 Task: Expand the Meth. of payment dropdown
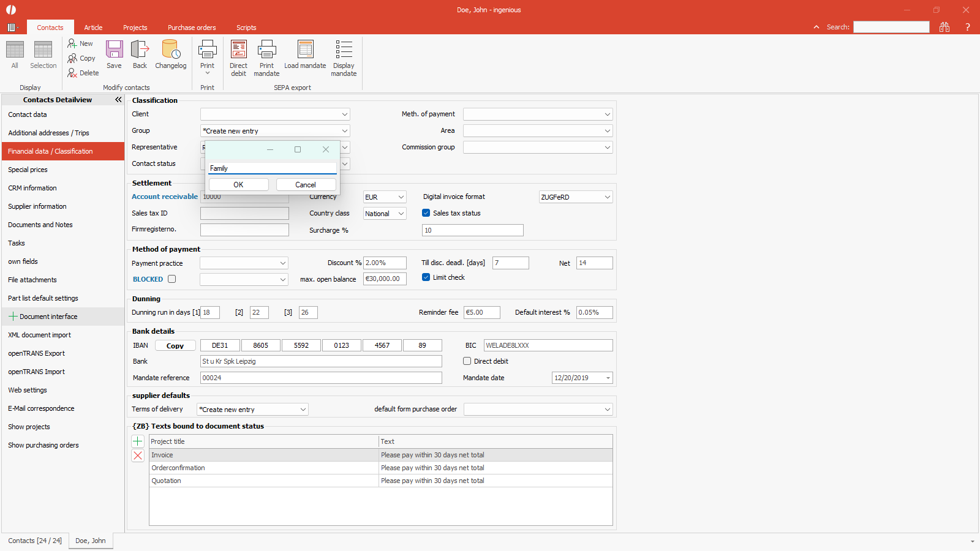607,114
